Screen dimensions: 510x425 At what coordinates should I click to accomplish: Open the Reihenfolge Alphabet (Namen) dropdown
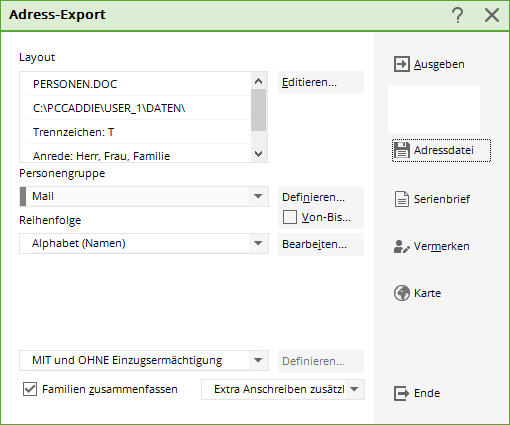(258, 243)
